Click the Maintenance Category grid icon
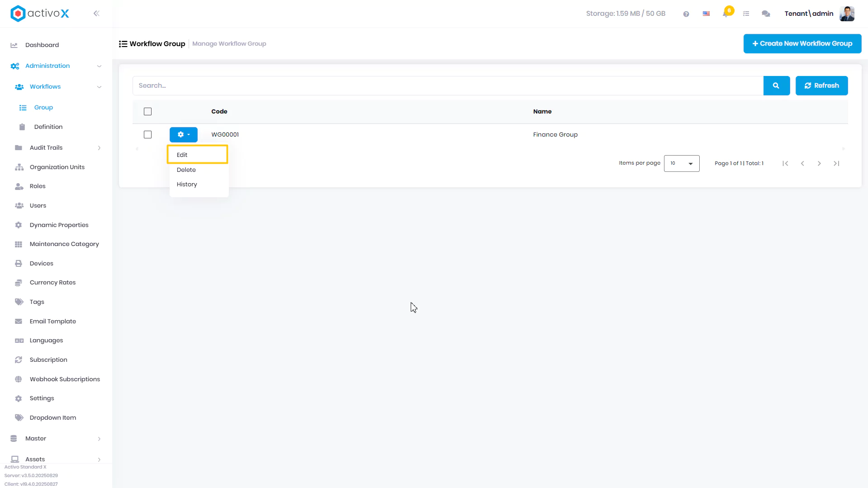Screen dimensions: 868x488 click(19, 244)
